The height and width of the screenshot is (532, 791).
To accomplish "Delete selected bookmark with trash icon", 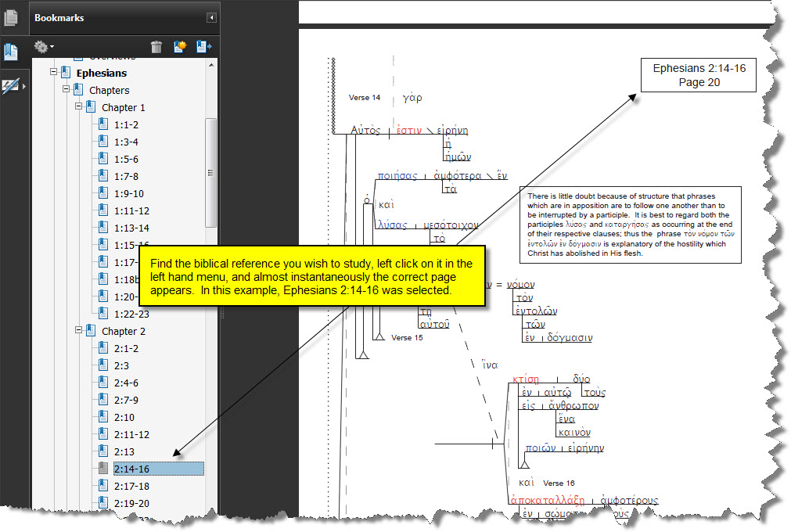I will click(x=156, y=47).
